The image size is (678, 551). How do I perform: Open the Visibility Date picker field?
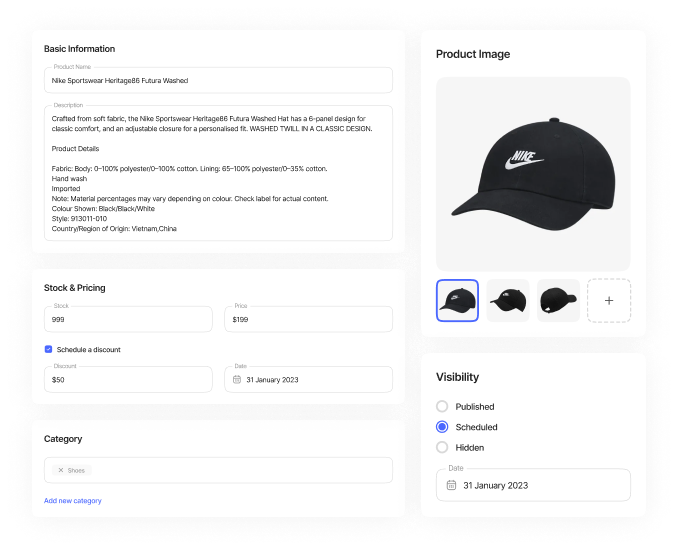pyautogui.click(x=533, y=485)
